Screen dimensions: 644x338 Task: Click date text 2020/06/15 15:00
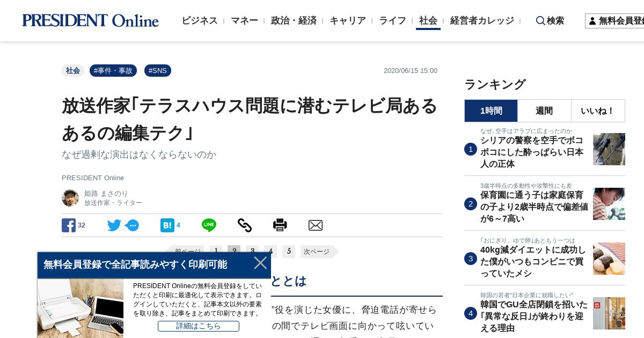411,71
